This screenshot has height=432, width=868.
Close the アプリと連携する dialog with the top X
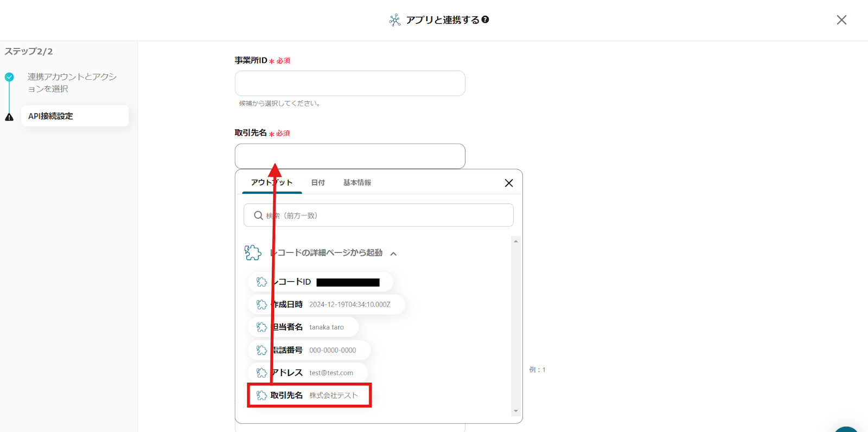click(841, 20)
